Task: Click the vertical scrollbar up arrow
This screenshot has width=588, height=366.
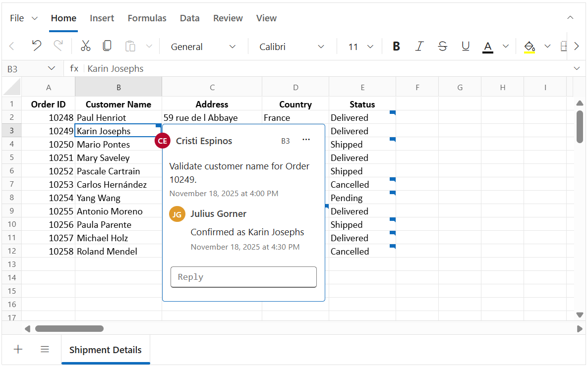Action: [580, 103]
